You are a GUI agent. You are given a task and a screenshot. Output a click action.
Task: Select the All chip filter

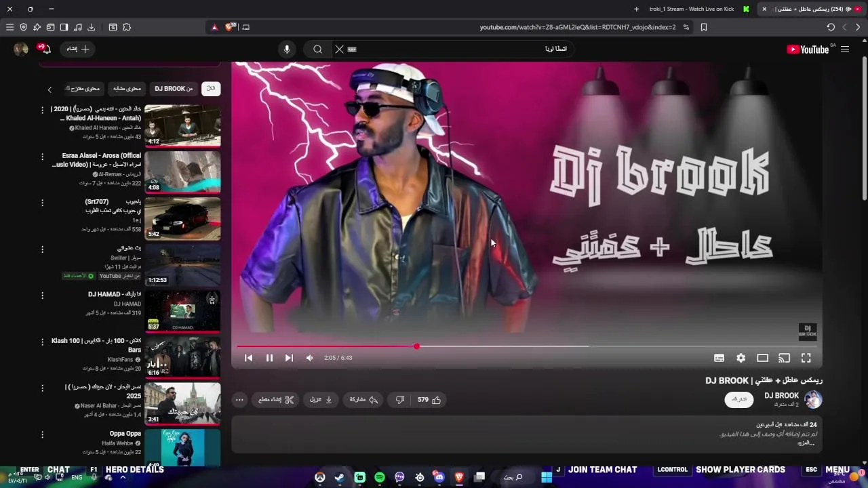point(211,89)
